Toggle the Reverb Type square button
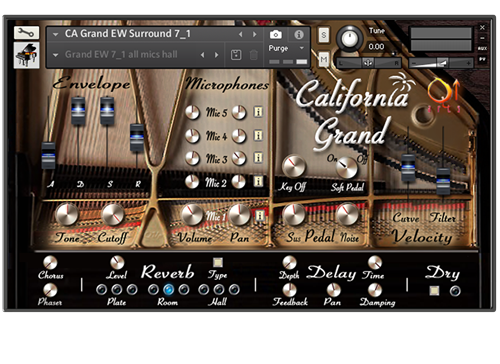The width and height of the screenshot is (500, 364). tap(218, 262)
